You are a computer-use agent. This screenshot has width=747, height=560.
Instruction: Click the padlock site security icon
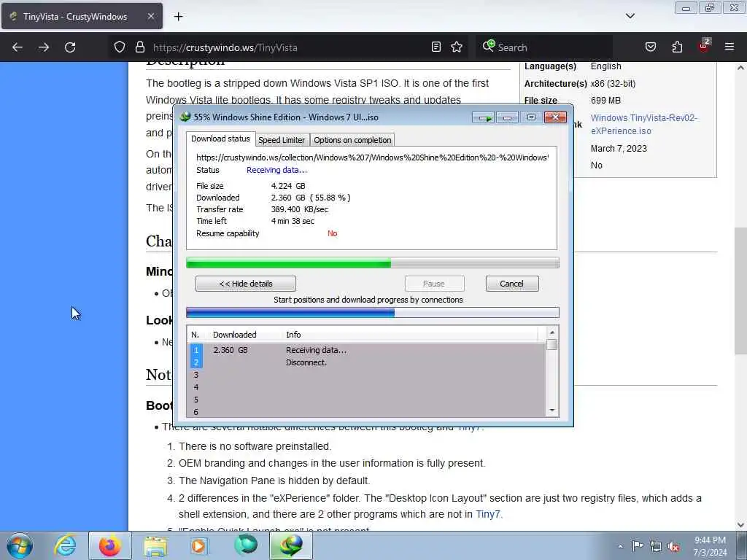point(139,47)
